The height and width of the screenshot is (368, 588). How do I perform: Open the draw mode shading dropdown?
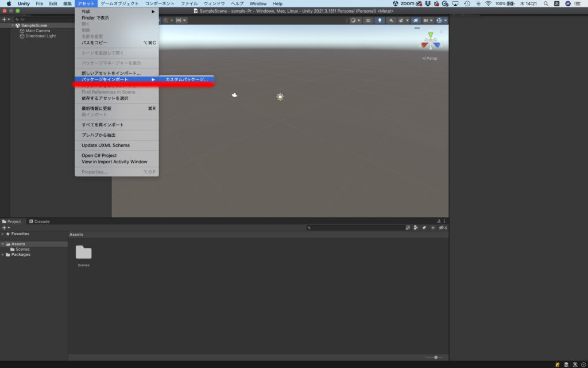pyautogui.click(x=355, y=20)
